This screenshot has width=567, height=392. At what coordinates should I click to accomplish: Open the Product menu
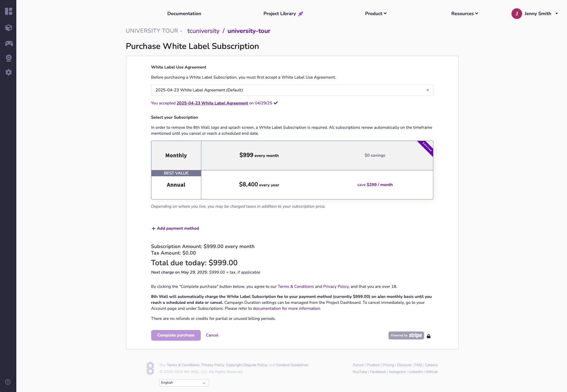pos(376,13)
